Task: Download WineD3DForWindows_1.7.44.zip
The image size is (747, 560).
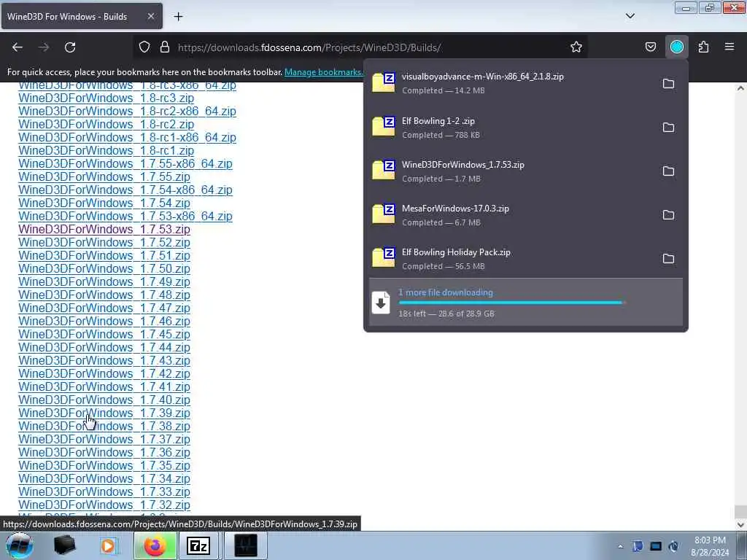Action: coord(104,348)
